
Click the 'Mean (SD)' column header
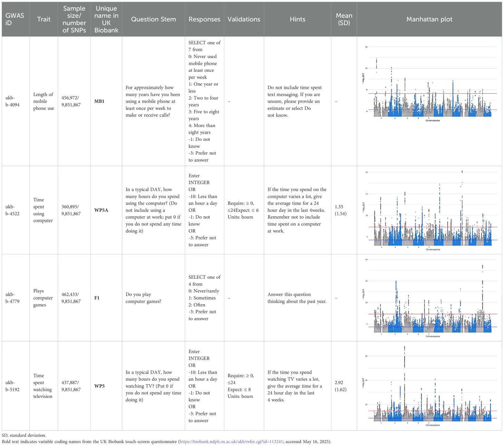tap(344, 19)
